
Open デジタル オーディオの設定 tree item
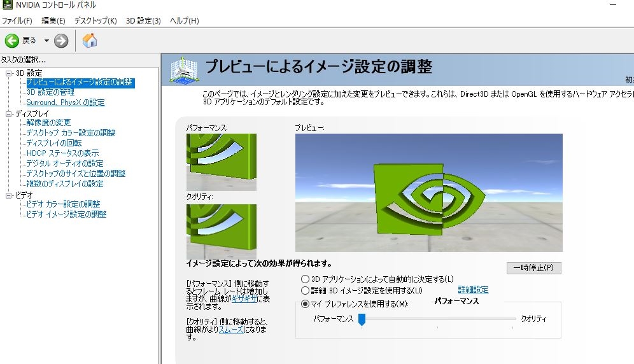65,164
